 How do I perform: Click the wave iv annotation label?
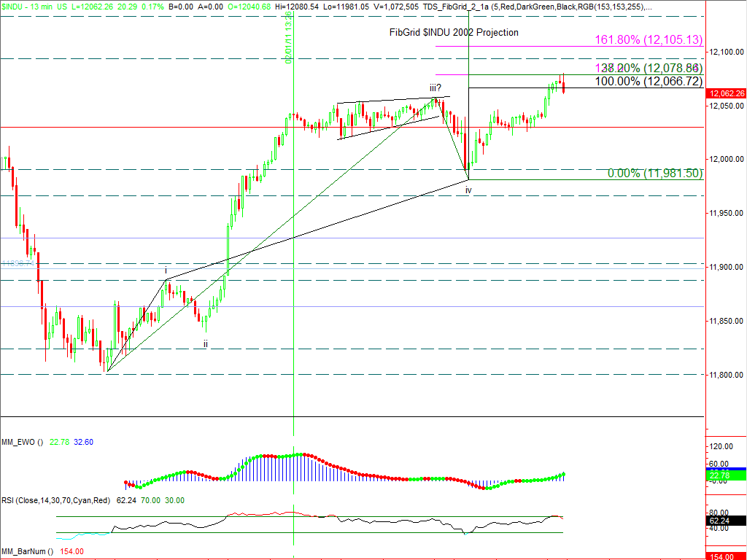(x=468, y=190)
